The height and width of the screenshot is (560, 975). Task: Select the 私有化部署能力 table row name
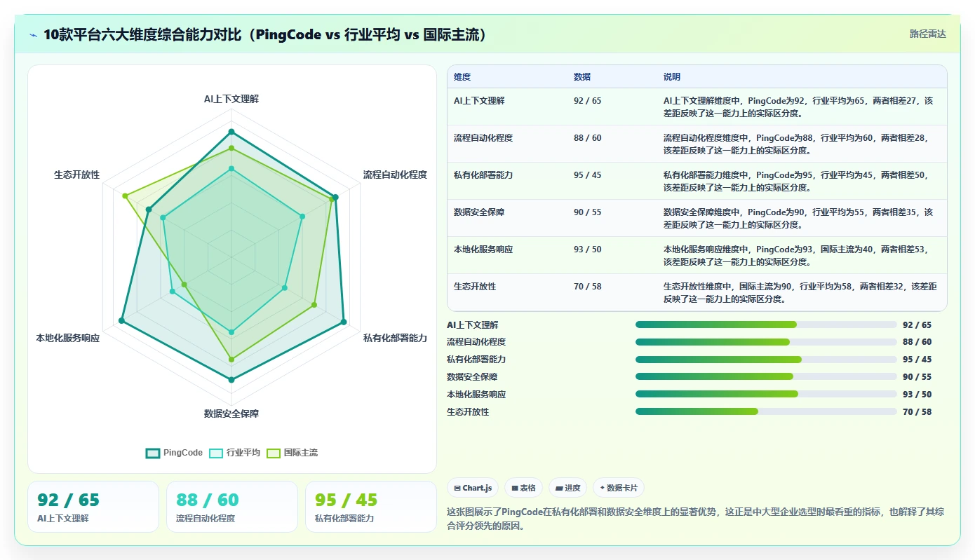[483, 175]
